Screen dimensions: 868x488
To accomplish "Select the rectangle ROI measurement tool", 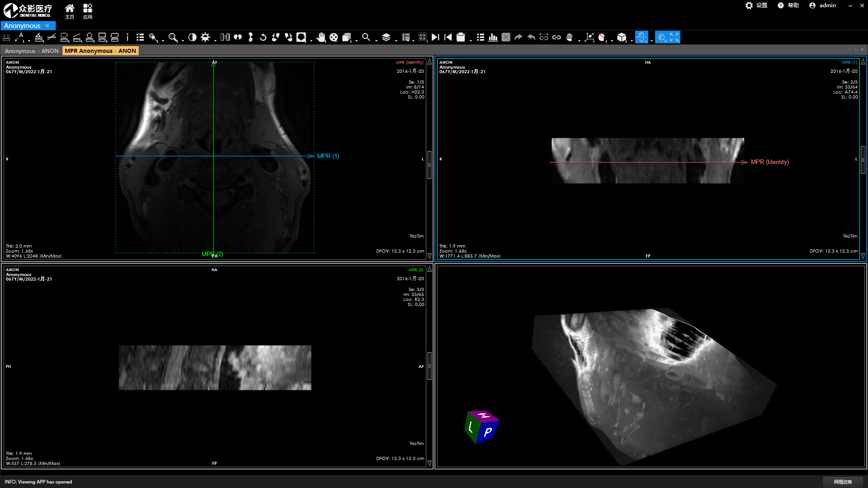I will (x=102, y=38).
